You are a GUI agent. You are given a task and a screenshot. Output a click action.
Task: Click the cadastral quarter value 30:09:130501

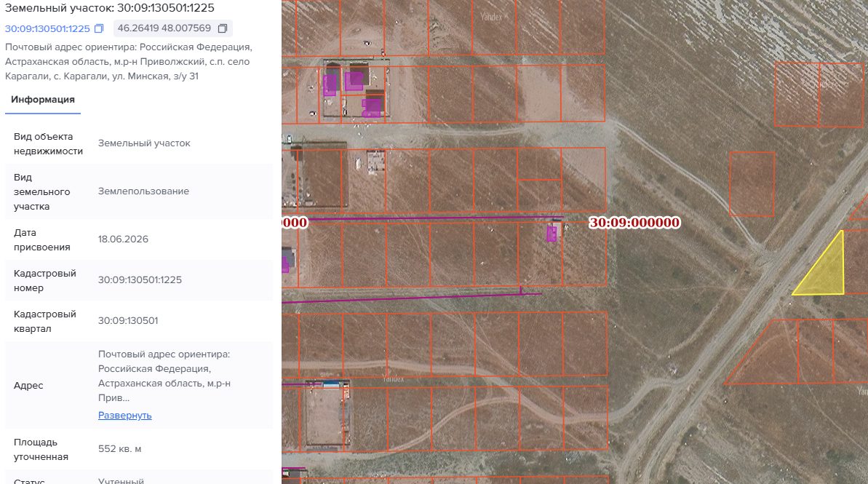tap(128, 321)
